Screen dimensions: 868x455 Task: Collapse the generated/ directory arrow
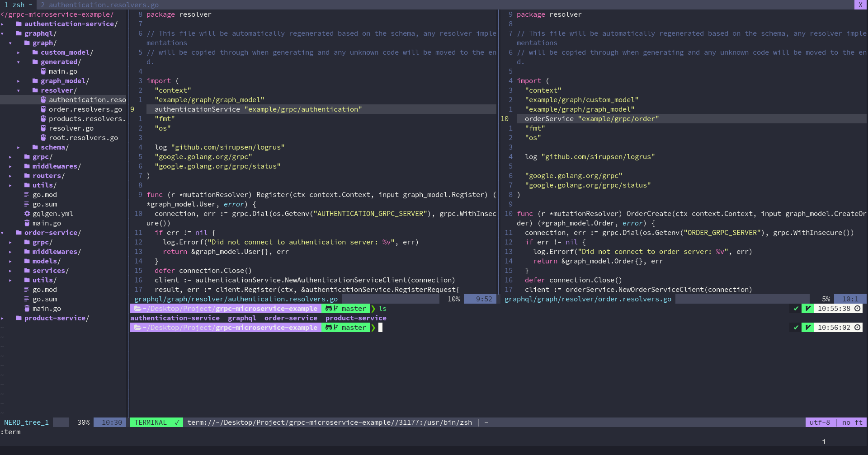click(x=19, y=62)
